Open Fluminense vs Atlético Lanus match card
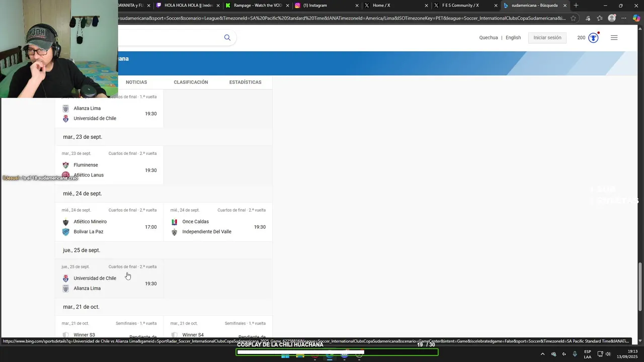 tap(109, 165)
